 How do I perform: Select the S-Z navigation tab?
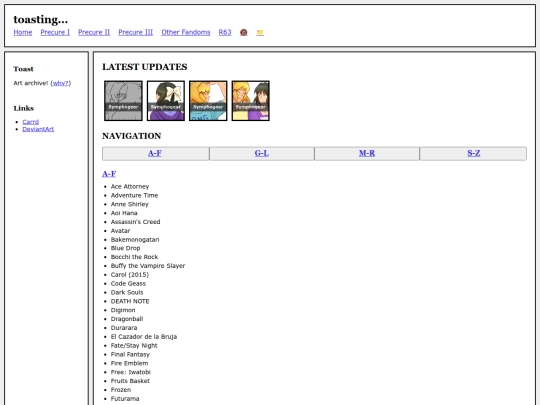pos(473,154)
